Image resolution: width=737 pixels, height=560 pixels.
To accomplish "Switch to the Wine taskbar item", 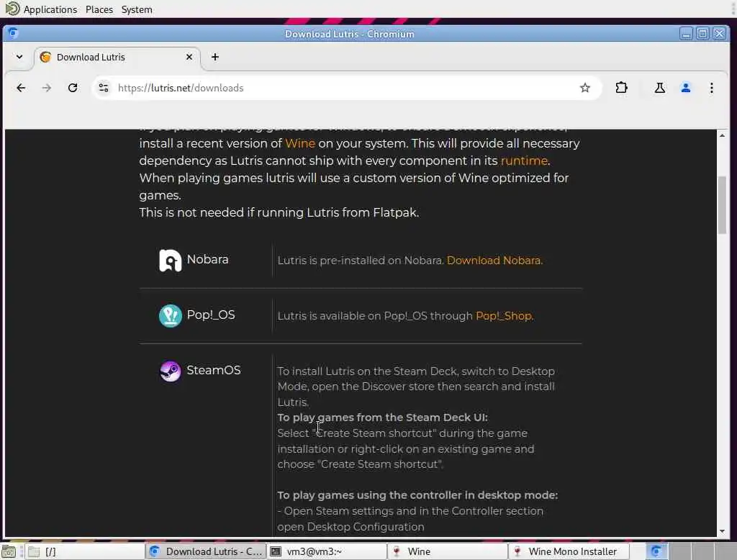I will click(448, 551).
